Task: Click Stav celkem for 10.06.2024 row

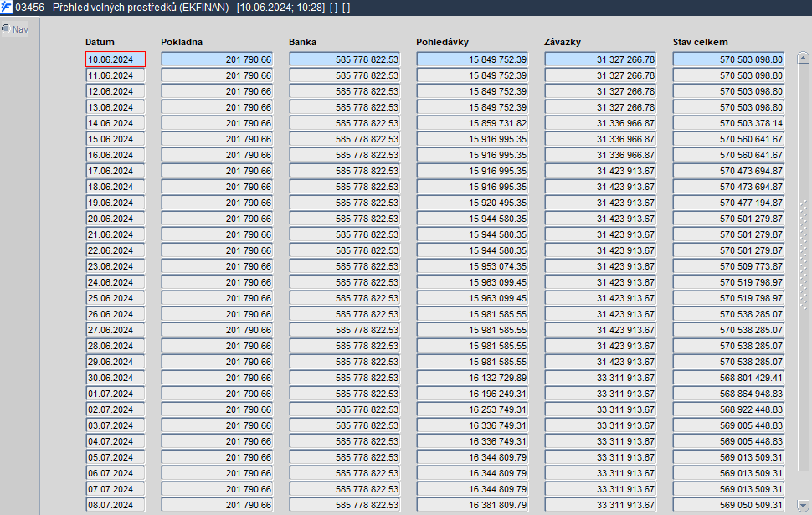Action: (728, 59)
